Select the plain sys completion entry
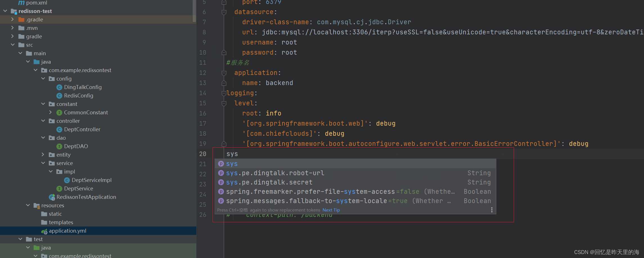The height and width of the screenshot is (258, 644). pyautogui.click(x=355, y=164)
